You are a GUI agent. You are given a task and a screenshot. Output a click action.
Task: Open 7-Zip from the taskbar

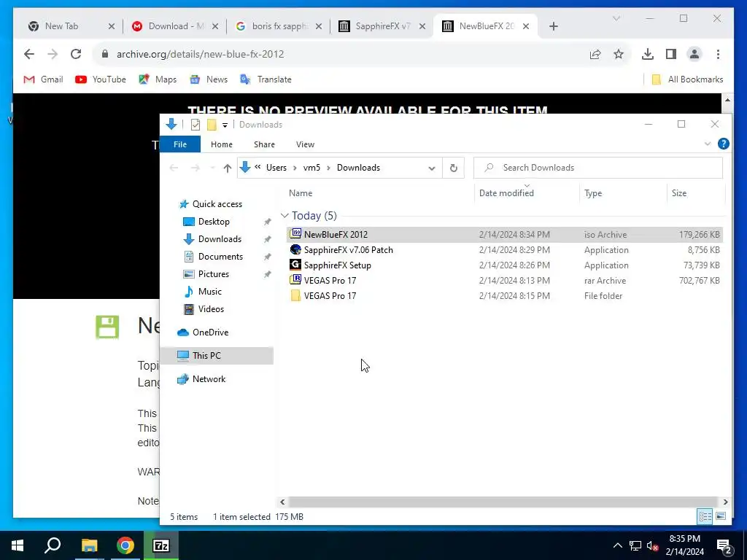pyautogui.click(x=161, y=545)
